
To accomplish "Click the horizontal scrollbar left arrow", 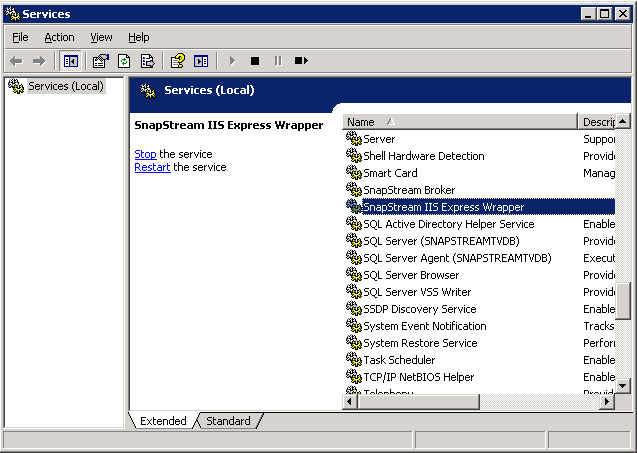I will (x=349, y=402).
